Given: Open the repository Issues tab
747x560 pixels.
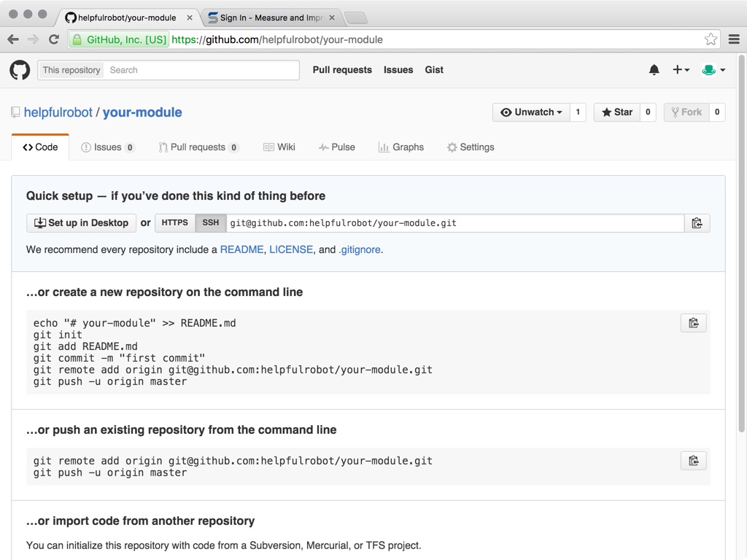Looking at the screenshot, I should coord(108,147).
